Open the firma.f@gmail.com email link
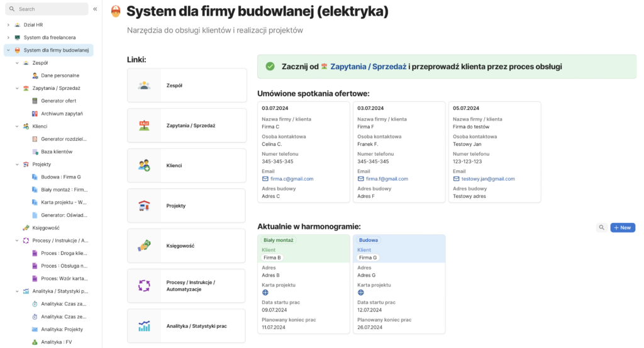This screenshot has width=644, height=348. [387, 179]
